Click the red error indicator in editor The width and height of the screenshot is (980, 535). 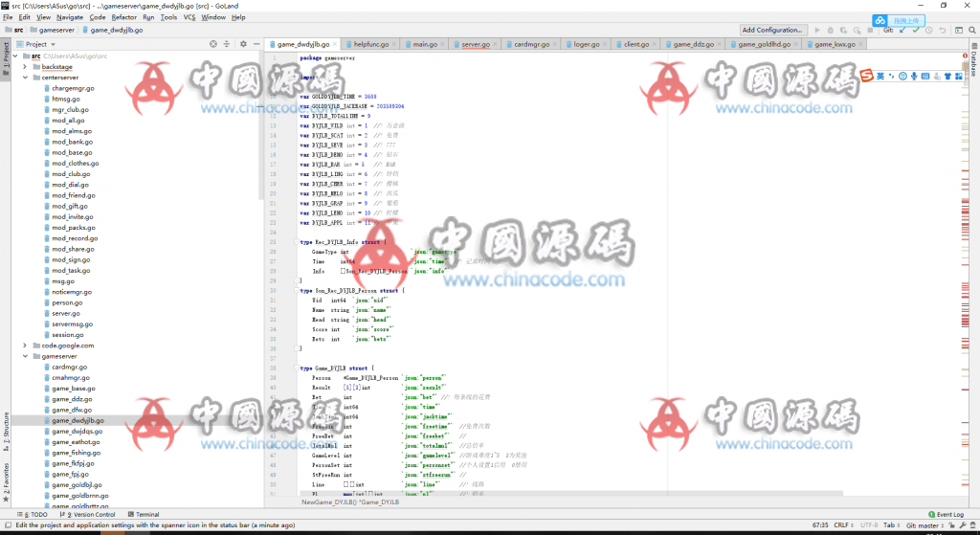[965, 56]
